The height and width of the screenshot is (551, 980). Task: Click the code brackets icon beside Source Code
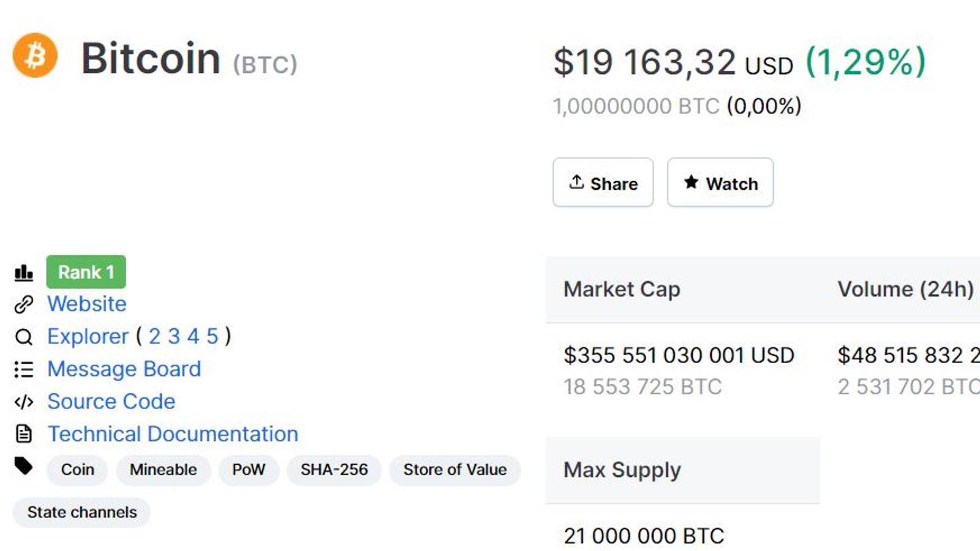(x=24, y=402)
